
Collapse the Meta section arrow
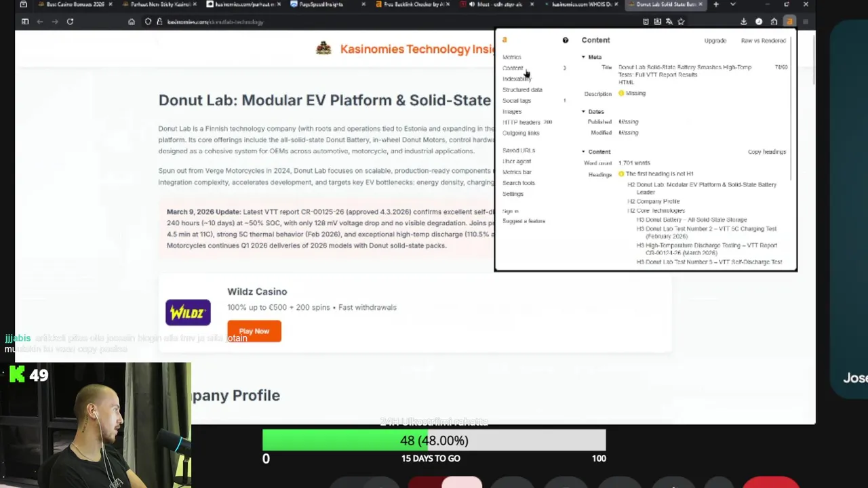click(x=584, y=57)
